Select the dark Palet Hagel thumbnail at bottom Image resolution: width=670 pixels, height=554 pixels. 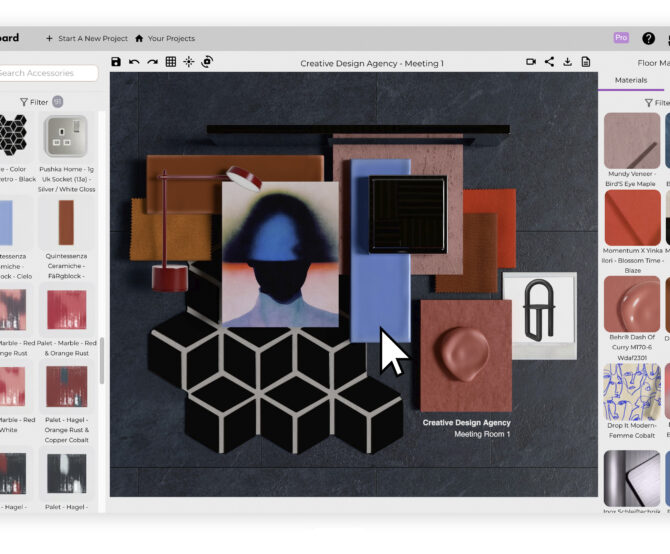pyautogui.click(x=67, y=473)
